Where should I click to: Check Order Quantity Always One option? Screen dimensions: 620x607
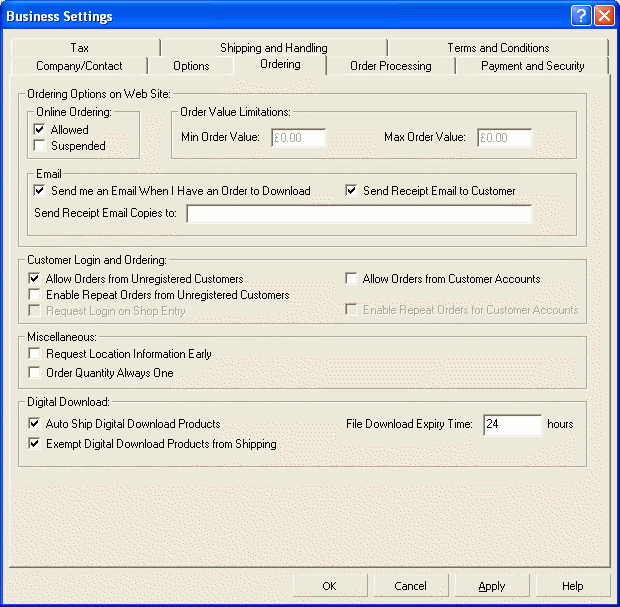tap(36, 373)
